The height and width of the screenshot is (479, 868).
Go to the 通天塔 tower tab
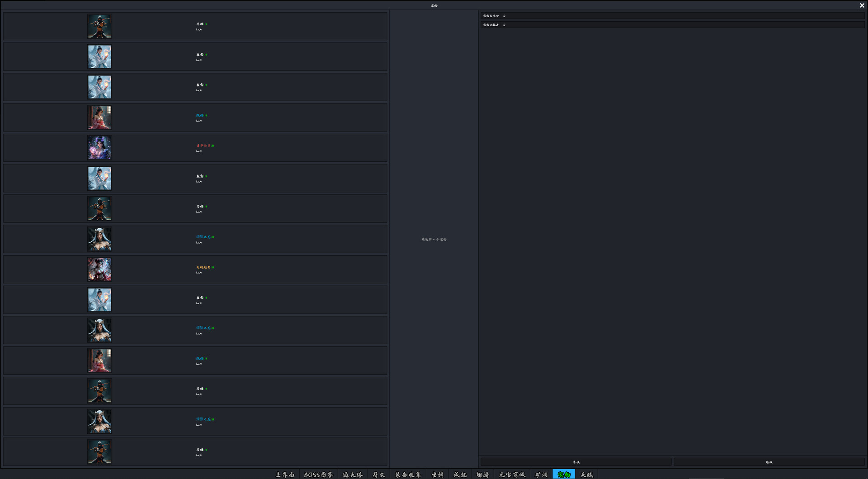click(353, 474)
